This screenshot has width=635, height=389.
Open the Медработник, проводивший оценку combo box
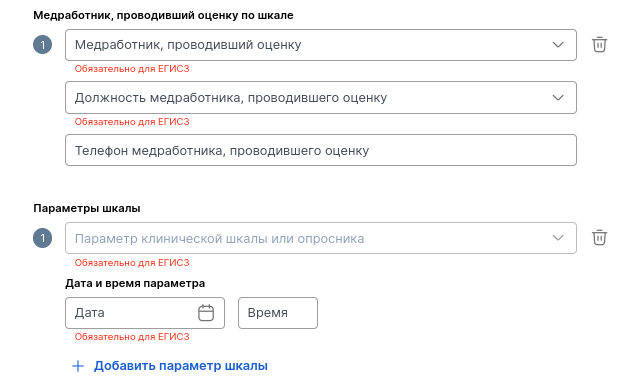pyautogui.click(x=321, y=45)
